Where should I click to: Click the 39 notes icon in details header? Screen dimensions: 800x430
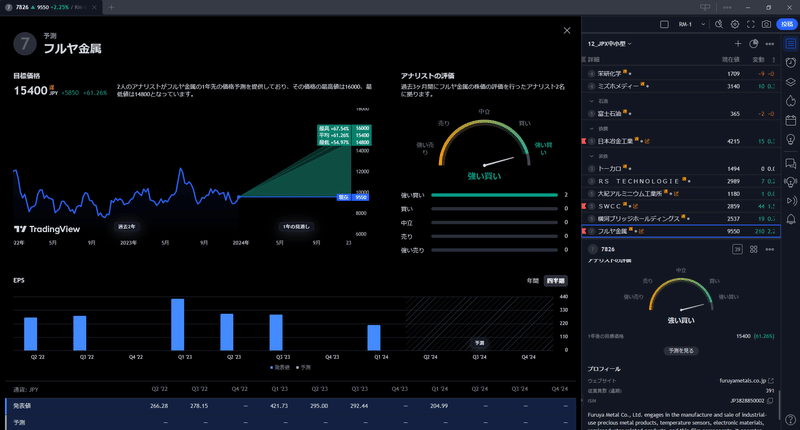point(737,249)
